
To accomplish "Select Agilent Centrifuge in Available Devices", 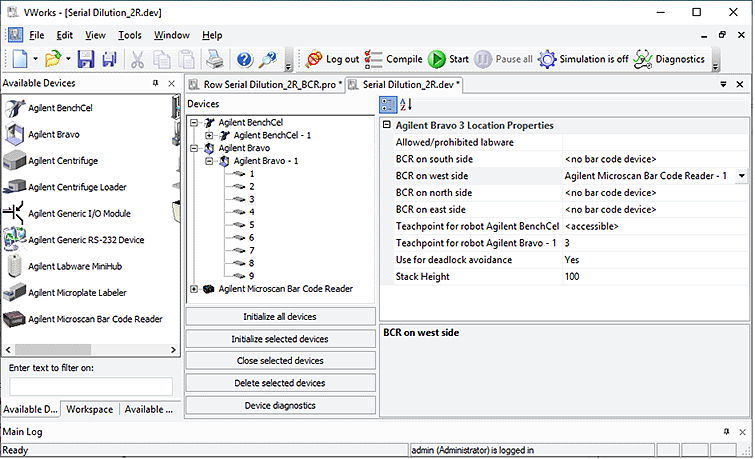I will [x=63, y=161].
